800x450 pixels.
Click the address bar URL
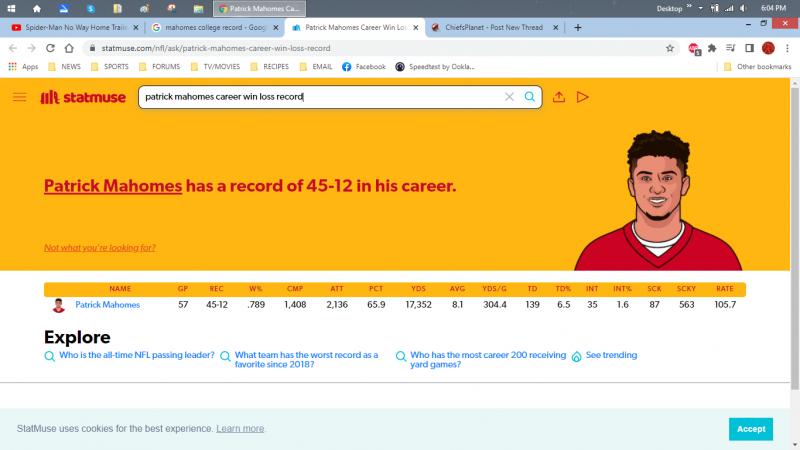click(x=216, y=48)
